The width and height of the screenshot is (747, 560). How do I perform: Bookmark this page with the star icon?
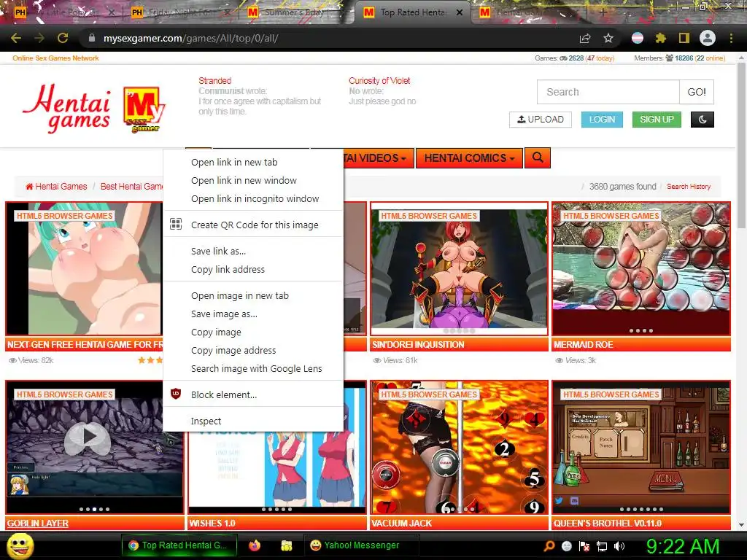608,38
